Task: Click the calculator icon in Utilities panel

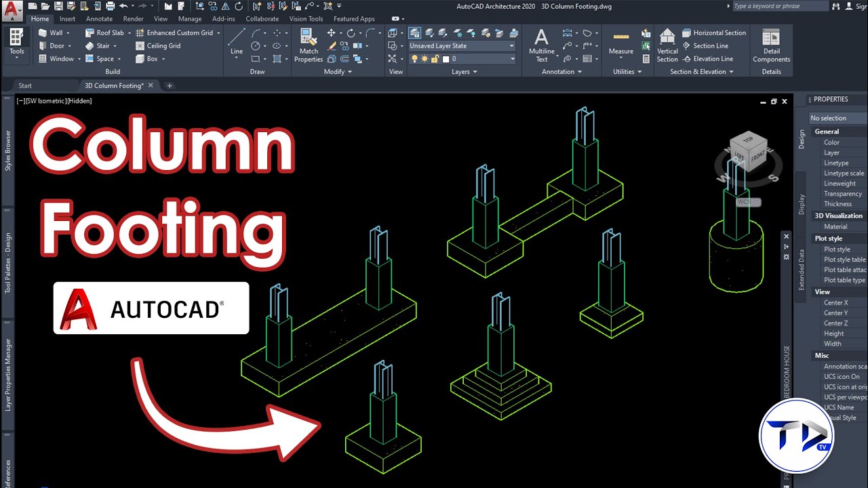Action: (x=646, y=58)
